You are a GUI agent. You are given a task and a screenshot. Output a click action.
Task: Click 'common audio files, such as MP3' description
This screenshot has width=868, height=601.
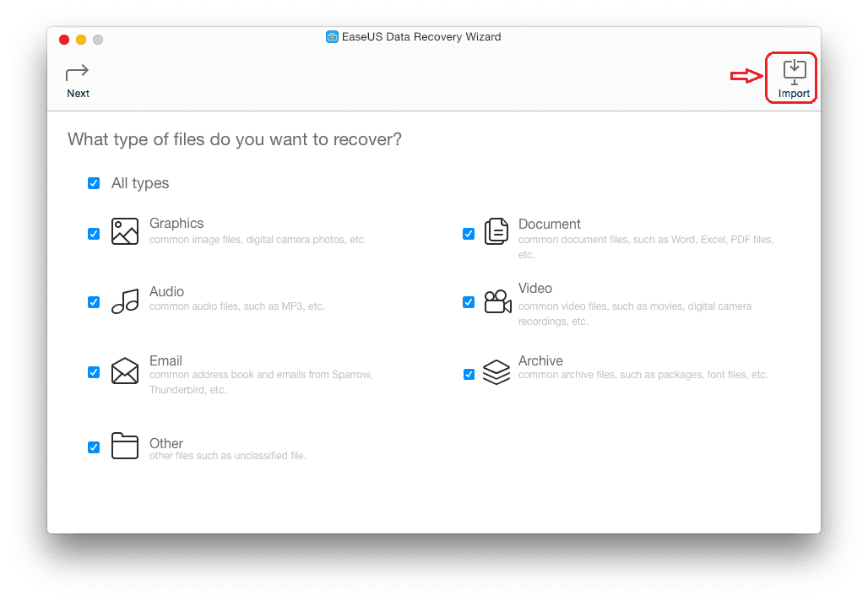coord(237,306)
